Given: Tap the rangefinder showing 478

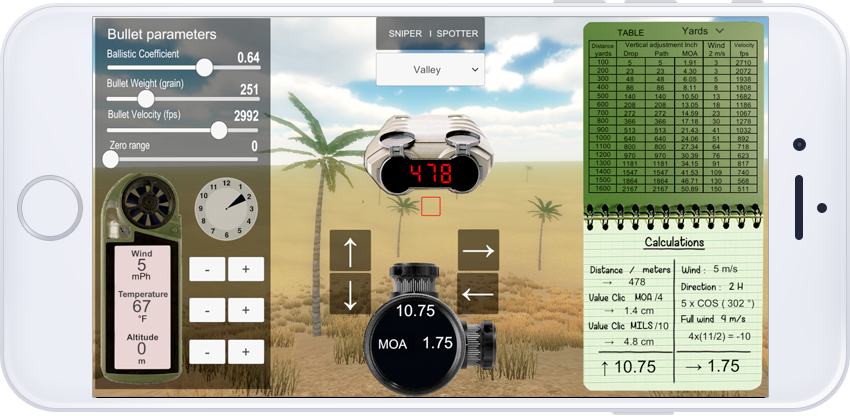Looking at the screenshot, I should [x=430, y=173].
